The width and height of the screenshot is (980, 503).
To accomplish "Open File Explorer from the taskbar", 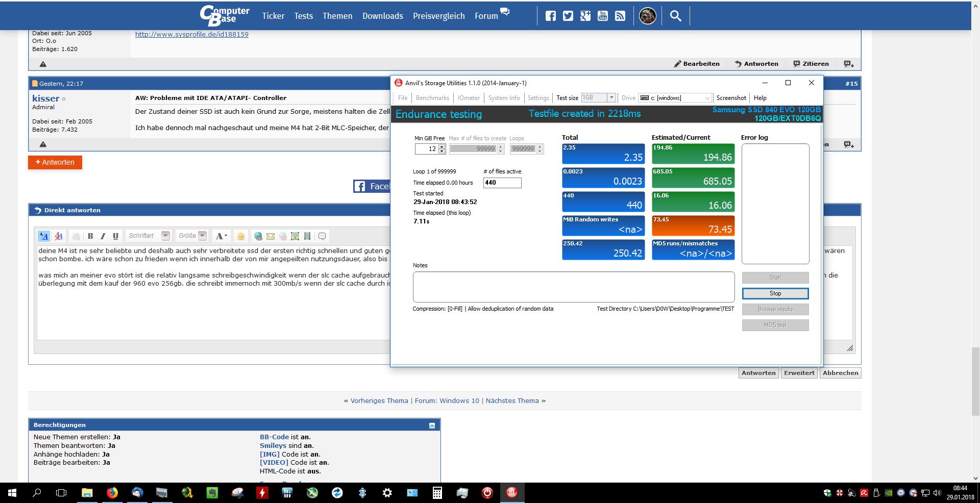I will [87, 493].
